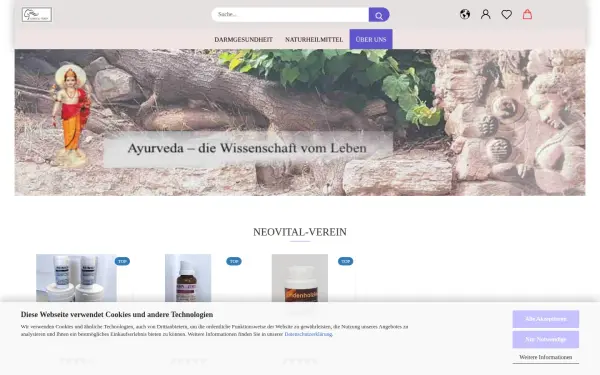Click the TOP badge on dropper bottle product
The width and height of the screenshot is (600, 375).
coord(234,261)
